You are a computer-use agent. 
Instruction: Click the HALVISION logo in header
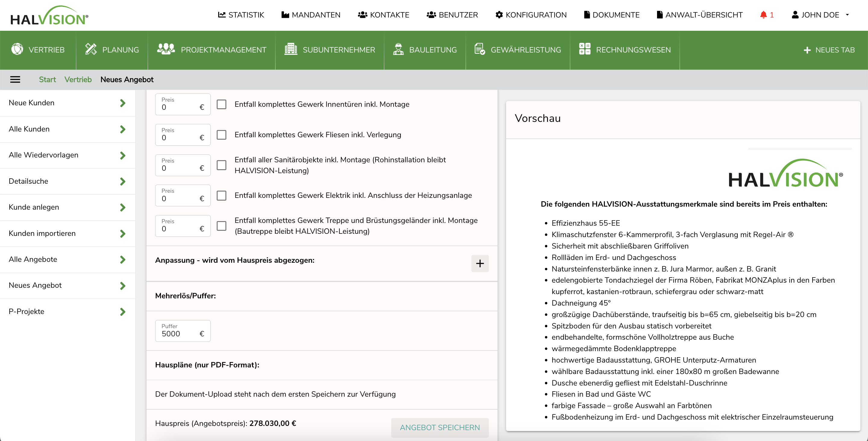(49, 15)
